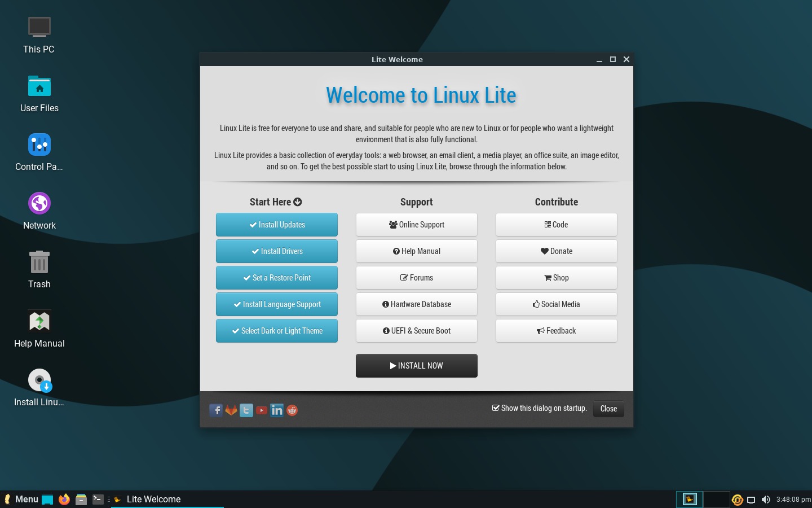Open terminal from the taskbar
This screenshot has width=812, height=508.
(x=98, y=500)
